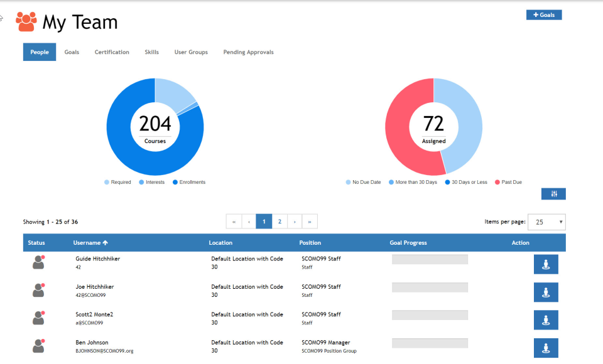
Task: Click the Position column header
Action: point(310,242)
